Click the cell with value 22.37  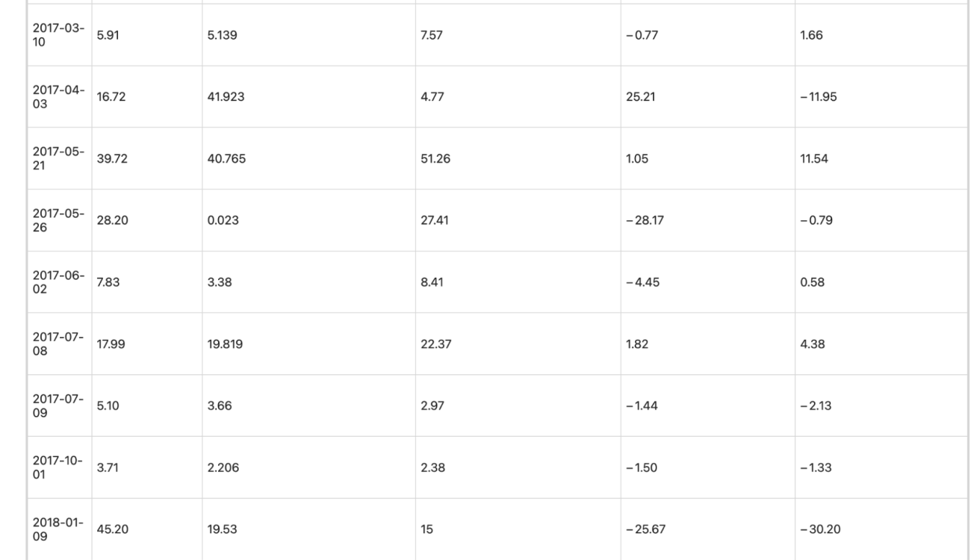(518, 344)
